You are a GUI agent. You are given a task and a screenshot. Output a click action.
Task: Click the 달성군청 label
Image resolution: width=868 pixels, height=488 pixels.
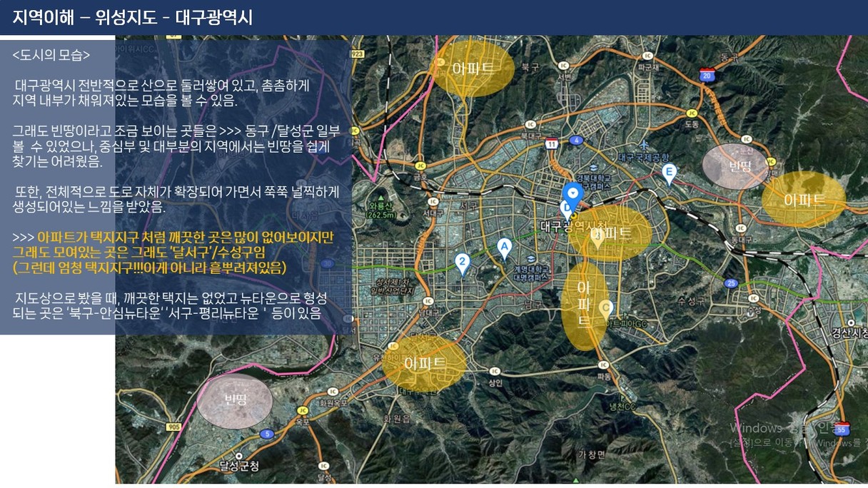point(239,467)
